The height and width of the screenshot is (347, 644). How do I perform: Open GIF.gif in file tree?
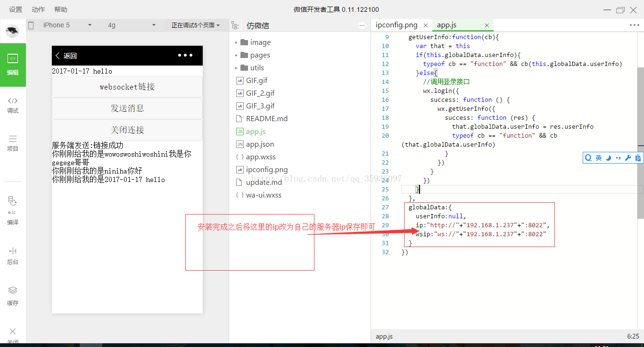tap(256, 81)
